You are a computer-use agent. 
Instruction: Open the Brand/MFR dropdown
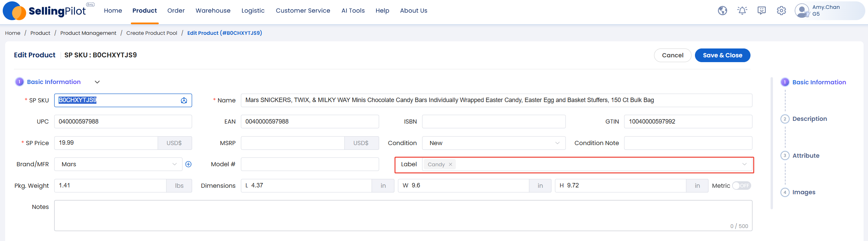pyautogui.click(x=118, y=164)
